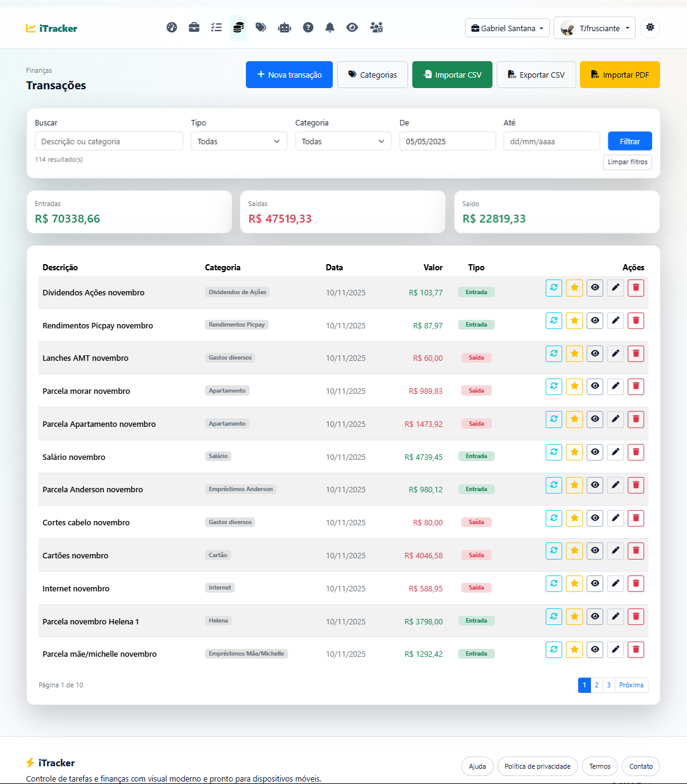Delete the Salário novembro transaction
This screenshot has height=784, width=687.
(636, 453)
